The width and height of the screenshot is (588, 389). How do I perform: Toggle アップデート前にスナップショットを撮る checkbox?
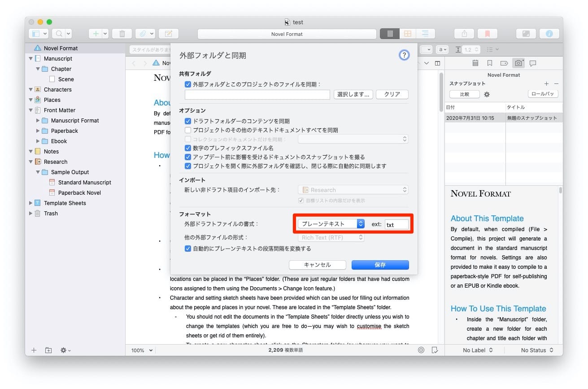[188, 157]
